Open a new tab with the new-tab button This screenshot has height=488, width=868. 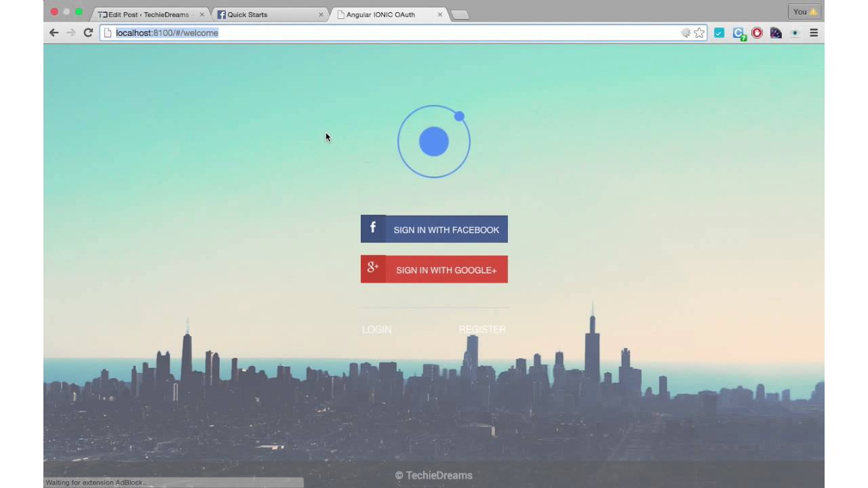pos(460,15)
